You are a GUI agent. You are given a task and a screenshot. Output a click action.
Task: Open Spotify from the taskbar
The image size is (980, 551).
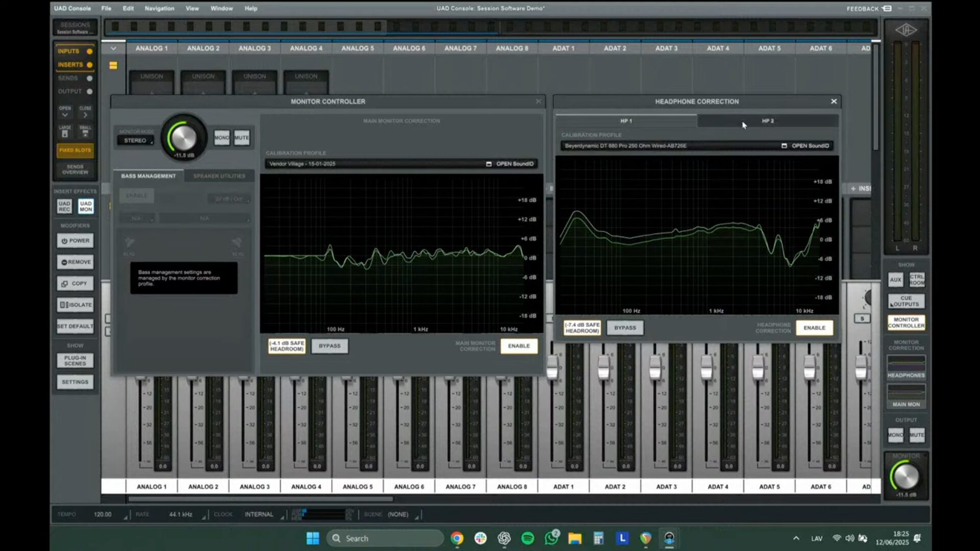coord(528,538)
